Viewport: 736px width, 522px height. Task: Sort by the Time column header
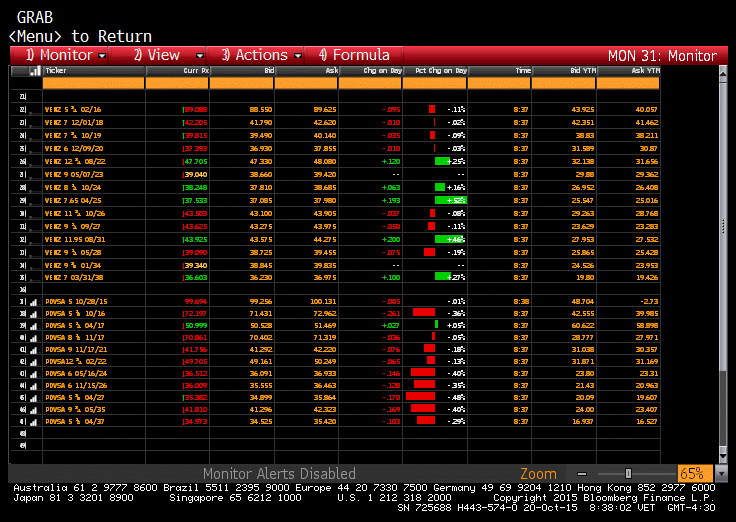click(499, 71)
